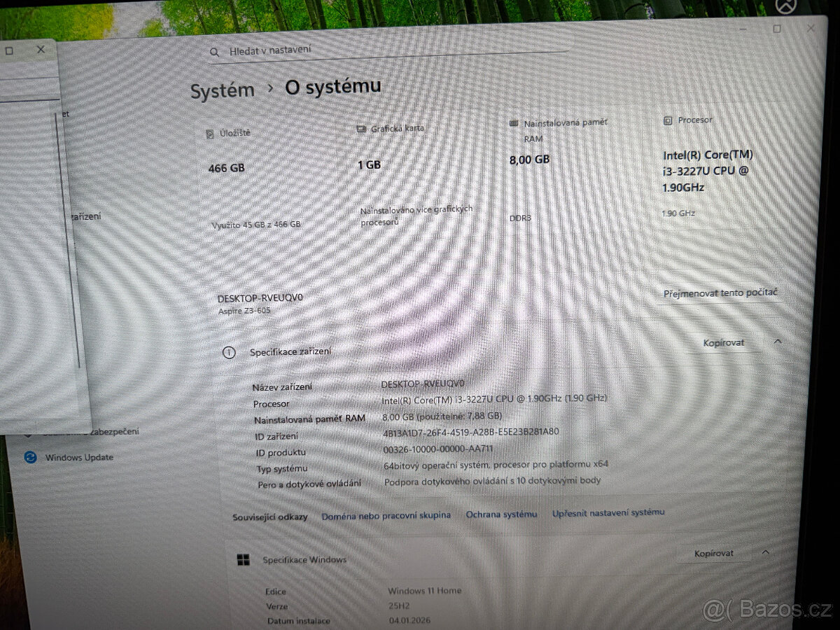Open the Systém breadcrumb page
Screen dimensions: 840x630
(x=222, y=88)
